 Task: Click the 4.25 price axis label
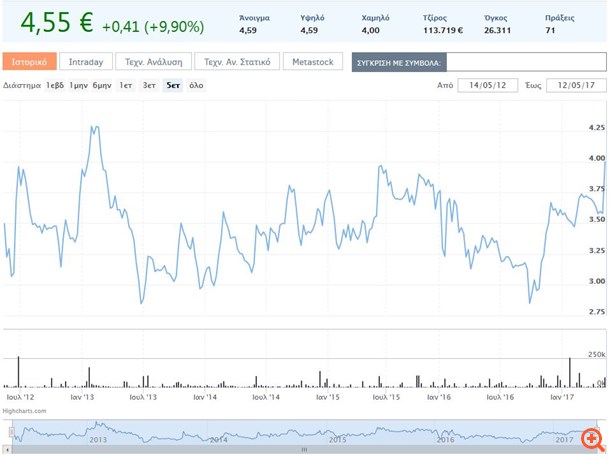(x=597, y=128)
